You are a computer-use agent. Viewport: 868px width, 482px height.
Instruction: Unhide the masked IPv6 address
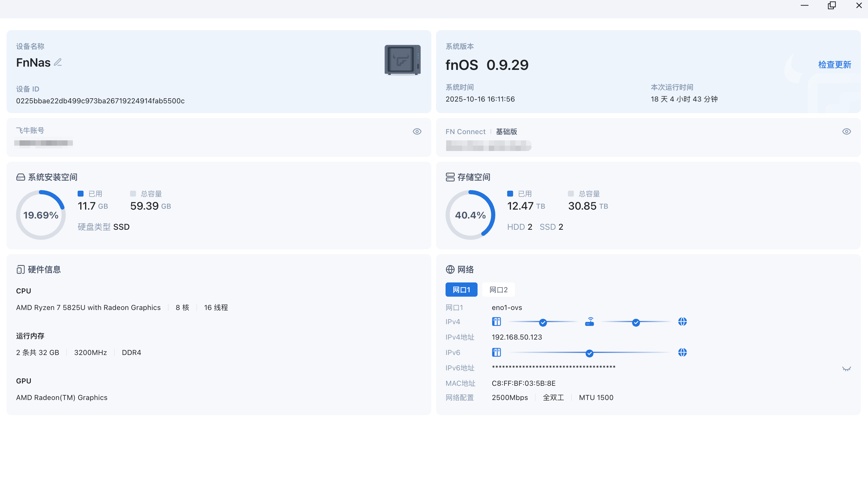click(846, 369)
